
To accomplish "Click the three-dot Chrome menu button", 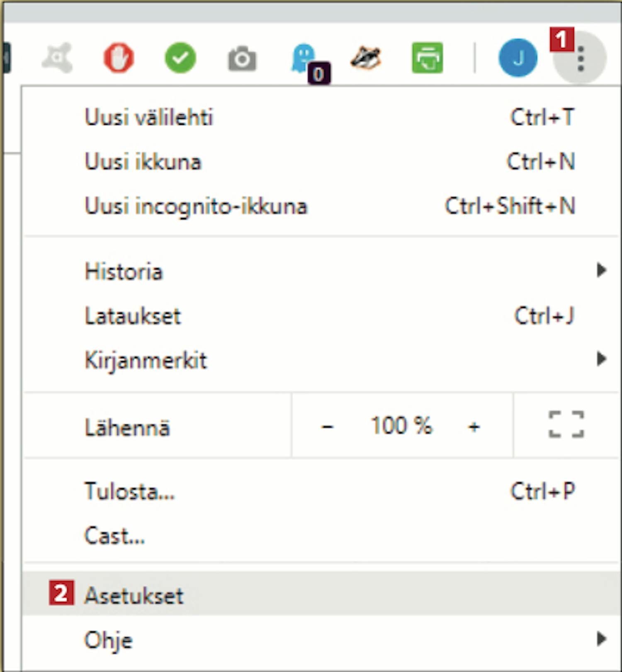I will (581, 58).
